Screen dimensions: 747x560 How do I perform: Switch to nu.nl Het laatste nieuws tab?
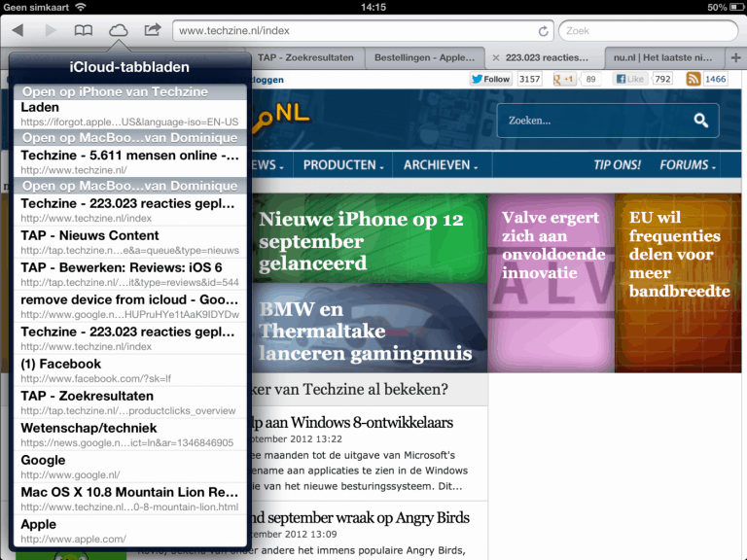662,57
